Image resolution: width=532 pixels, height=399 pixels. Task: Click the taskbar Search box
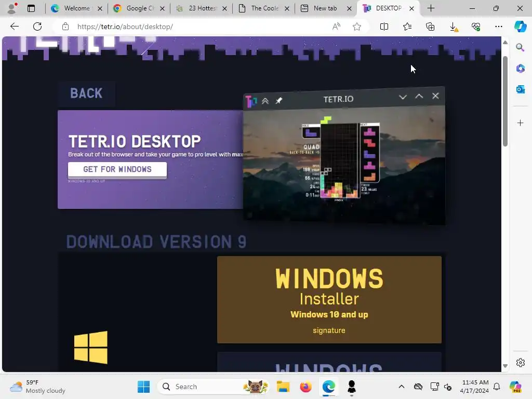pyautogui.click(x=213, y=387)
